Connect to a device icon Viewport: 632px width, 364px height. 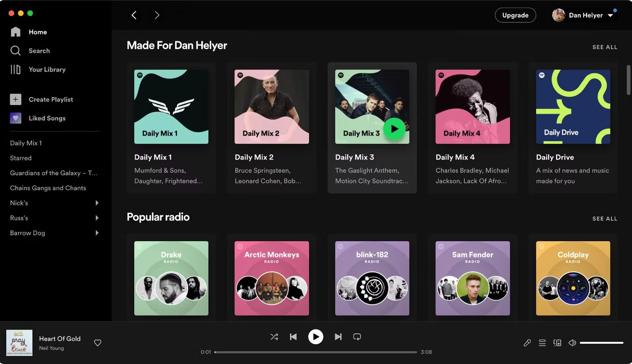pos(558,343)
